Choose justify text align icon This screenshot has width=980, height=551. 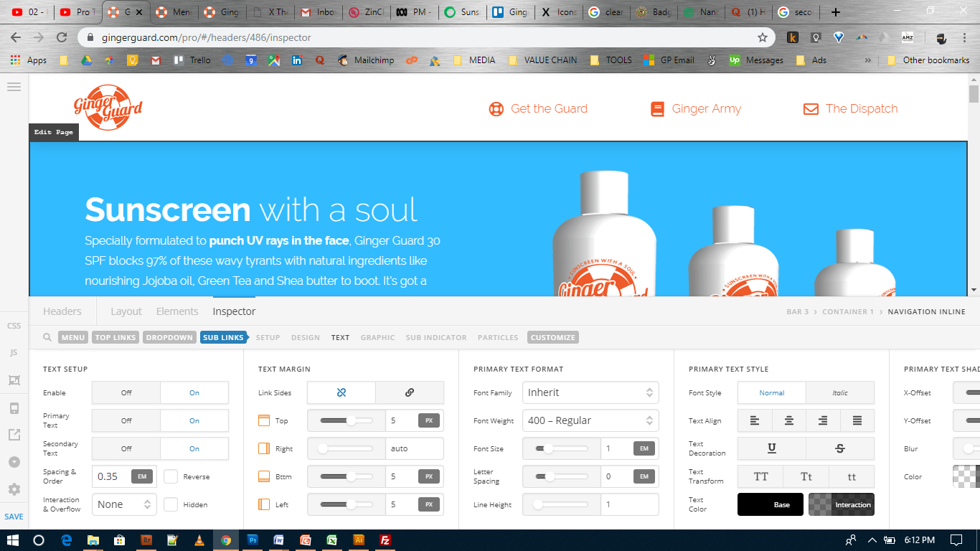(857, 420)
